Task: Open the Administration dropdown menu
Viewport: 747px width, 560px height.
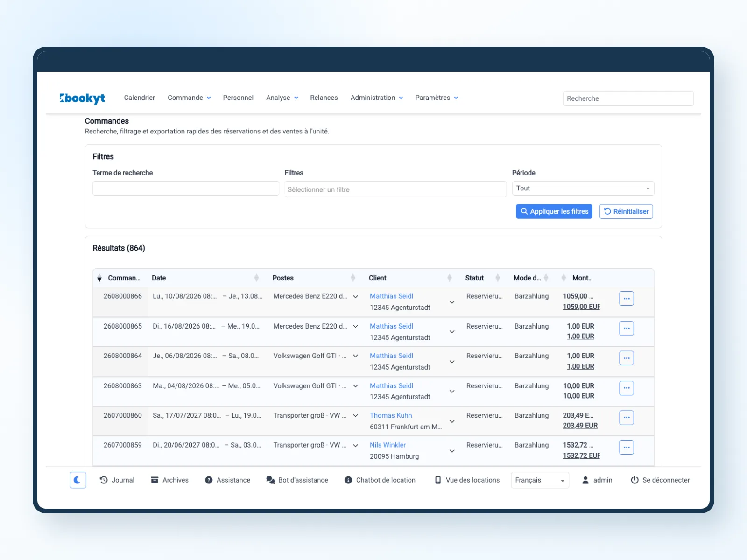Action: point(376,98)
